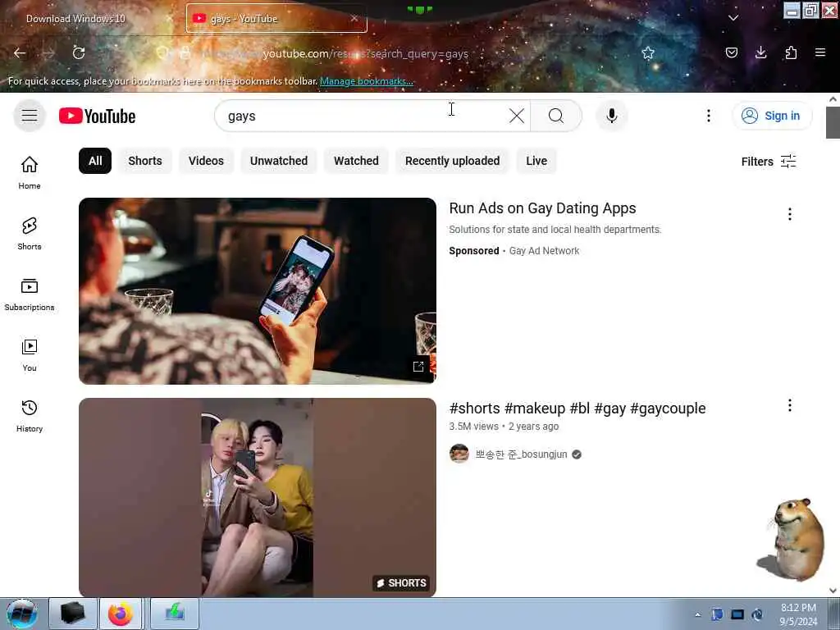
Task: Bookmark this page with star icon
Action: pos(648,52)
